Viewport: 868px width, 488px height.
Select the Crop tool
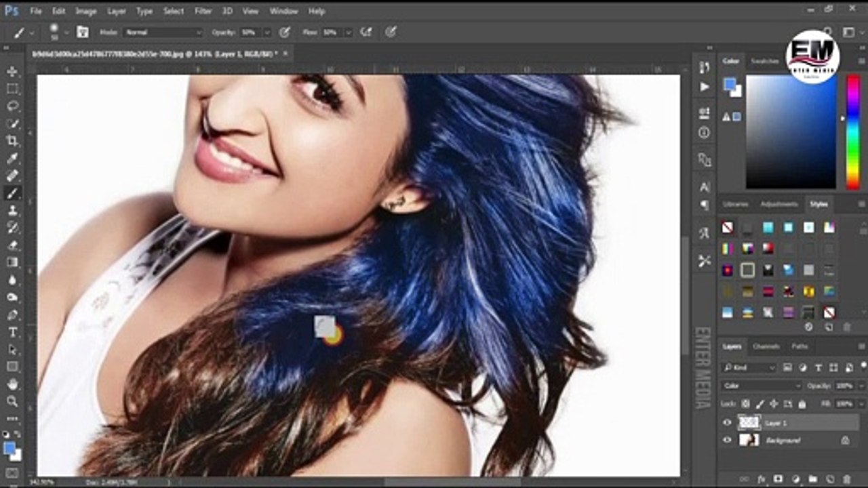click(x=12, y=141)
